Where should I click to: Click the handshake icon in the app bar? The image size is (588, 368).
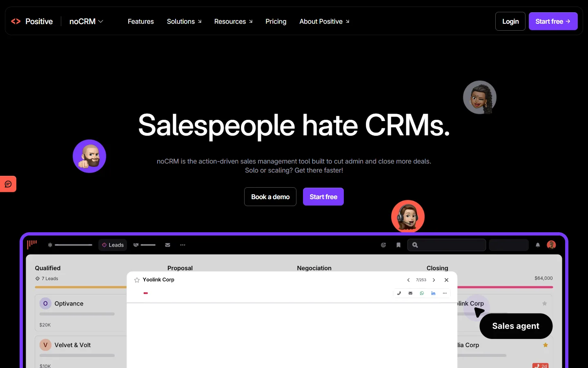pyautogui.click(x=136, y=245)
